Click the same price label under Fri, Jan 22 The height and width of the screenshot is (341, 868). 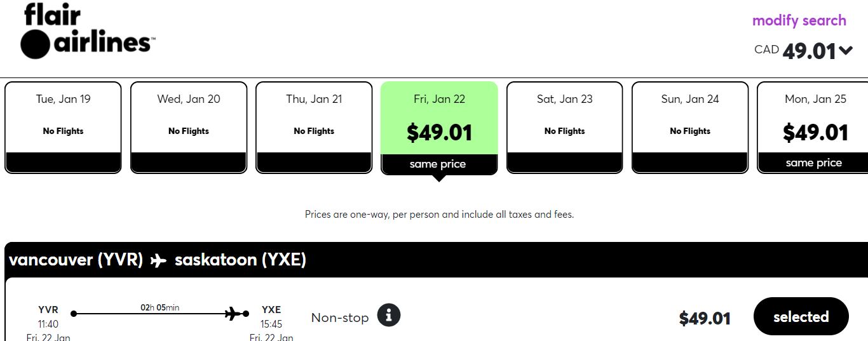438,164
